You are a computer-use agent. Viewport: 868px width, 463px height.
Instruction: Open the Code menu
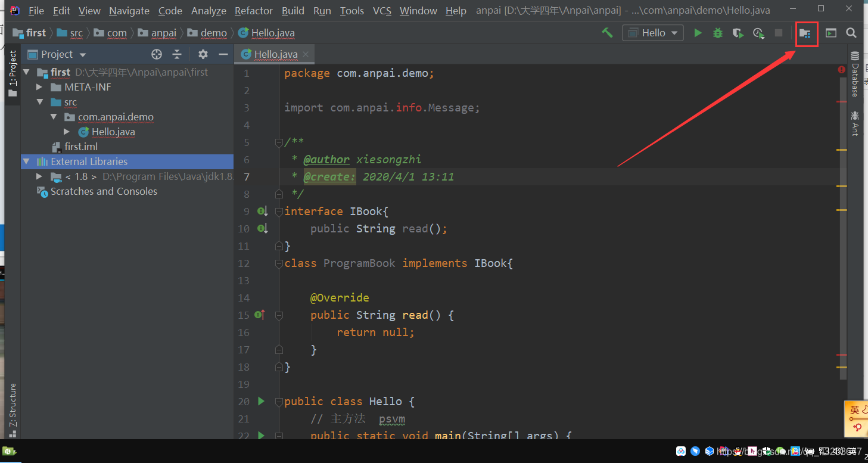pos(170,11)
